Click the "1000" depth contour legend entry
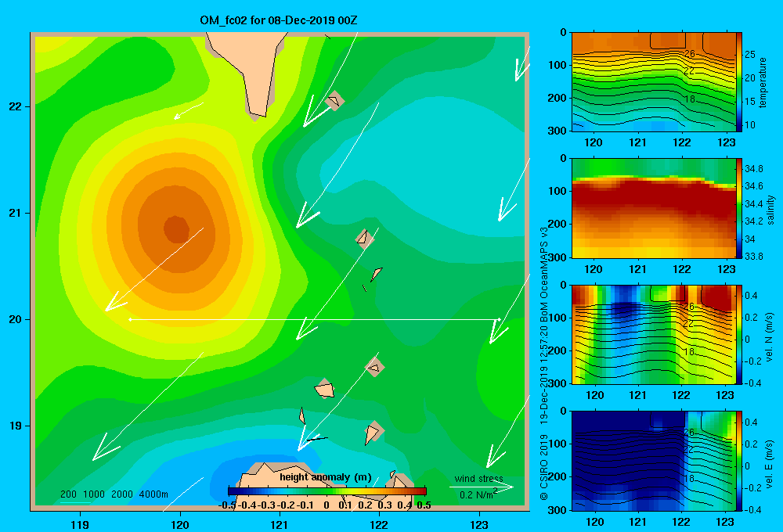 (x=94, y=494)
